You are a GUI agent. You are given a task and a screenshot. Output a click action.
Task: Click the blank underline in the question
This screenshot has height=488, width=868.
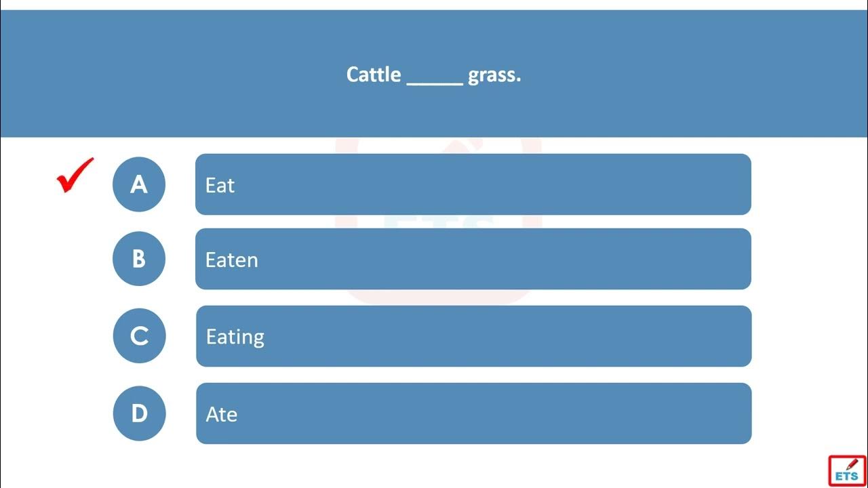point(435,82)
